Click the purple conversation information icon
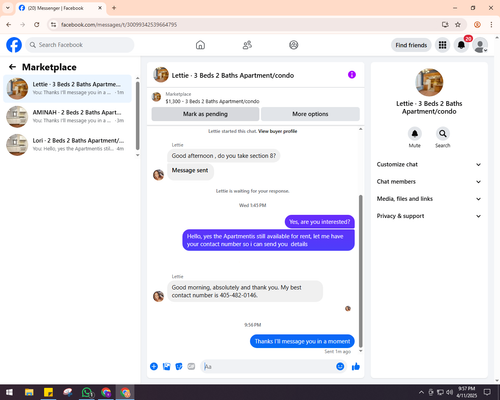500x400 pixels. 352,75
